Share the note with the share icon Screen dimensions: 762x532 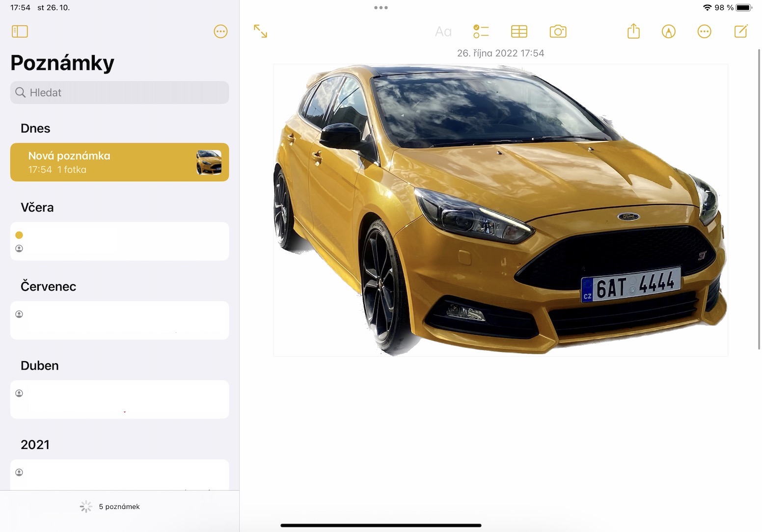click(633, 31)
